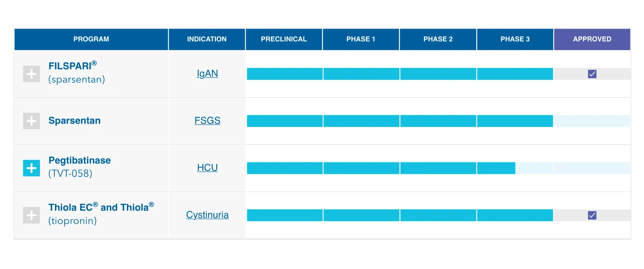The height and width of the screenshot is (269, 644).
Task: Click the Phase 3 column header
Action: point(515,39)
